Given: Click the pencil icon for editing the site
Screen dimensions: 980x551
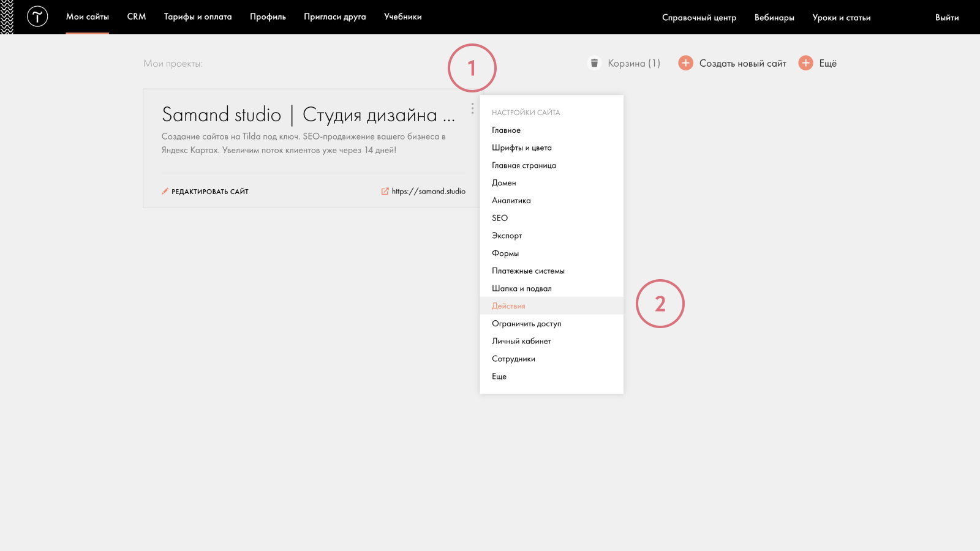Looking at the screenshot, I should point(165,191).
